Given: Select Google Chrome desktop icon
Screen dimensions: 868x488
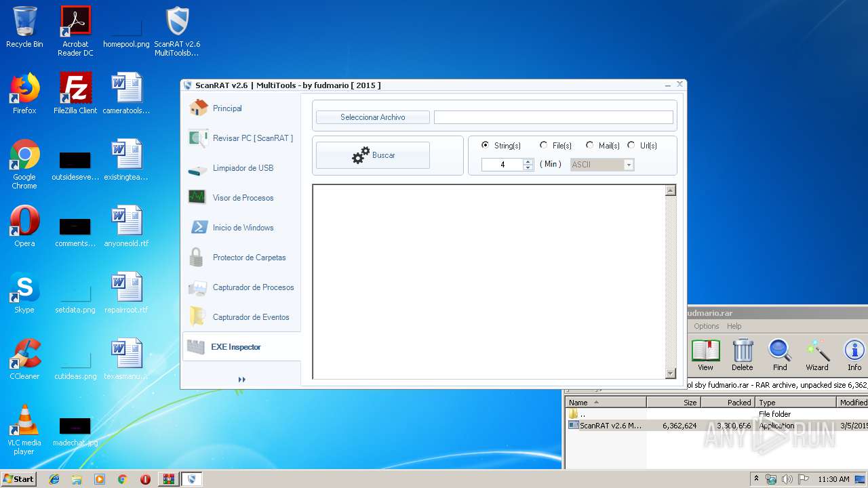Looking at the screenshot, I should [24, 164].
